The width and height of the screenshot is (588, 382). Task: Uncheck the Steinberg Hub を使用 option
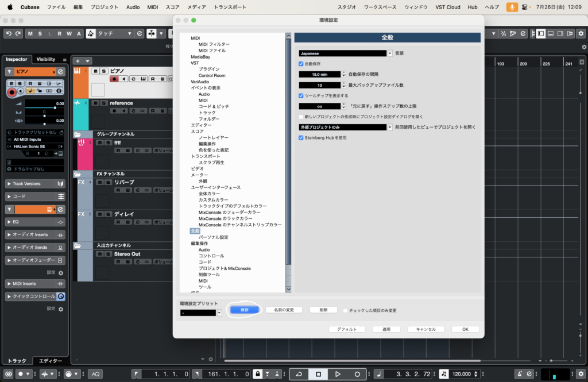(301, 138)
